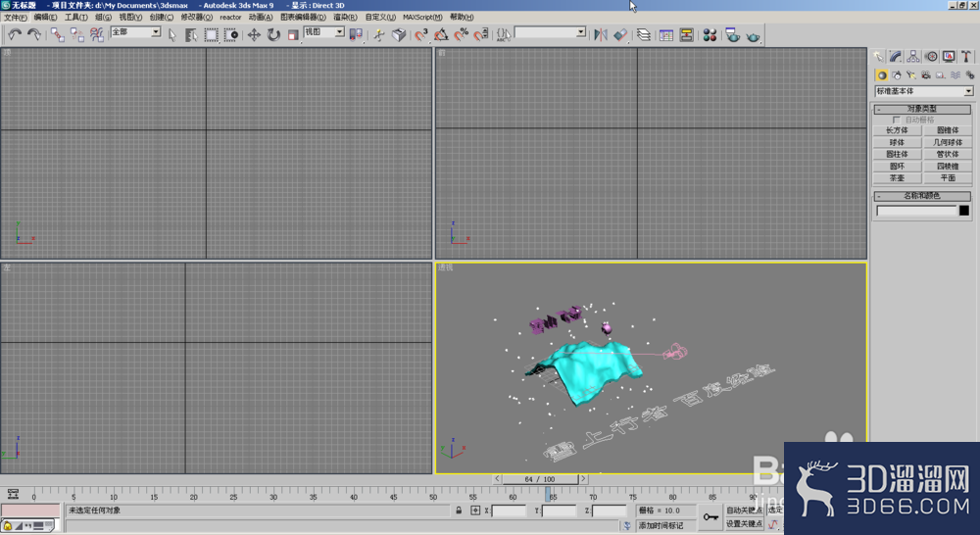The image size is (980, 535).
Task: Toggle the 3D Snaps magnet
Action: click(421, 35)
